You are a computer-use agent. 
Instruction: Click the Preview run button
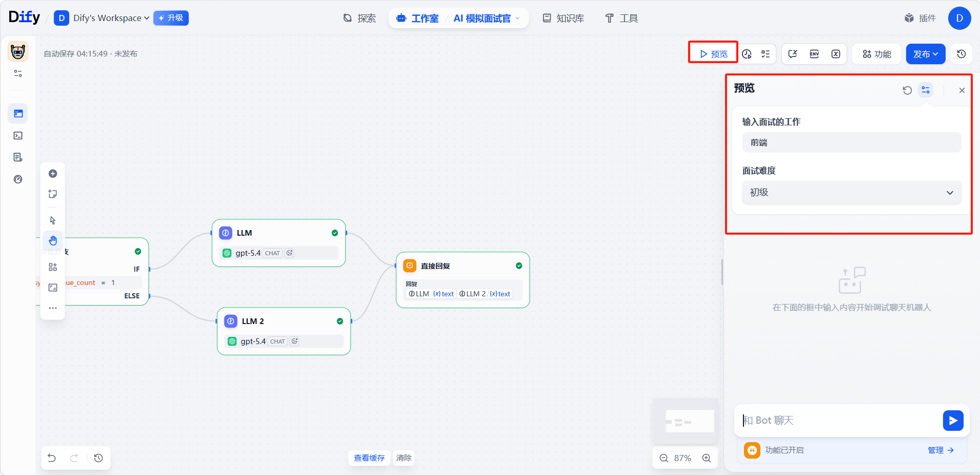pyautogui.click(x=713, y=54)
